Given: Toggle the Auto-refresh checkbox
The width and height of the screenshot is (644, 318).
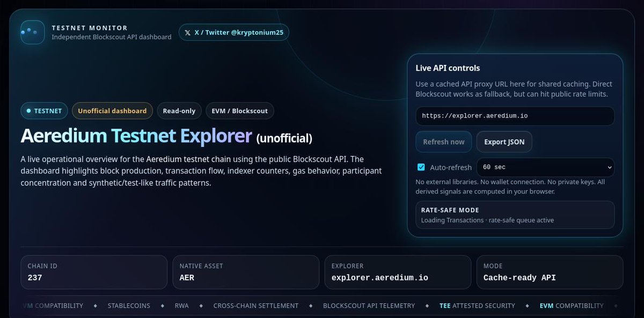Looking at the screenshot, I should (421, 167).
